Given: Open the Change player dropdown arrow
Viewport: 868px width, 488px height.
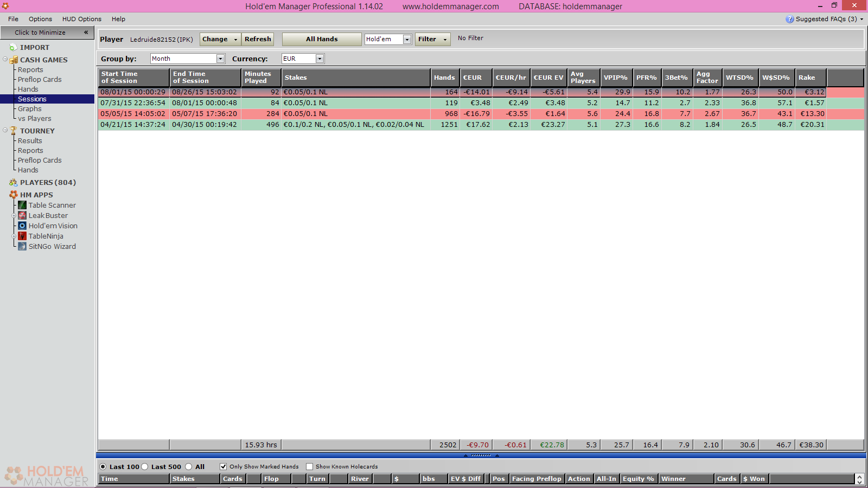Looking at the screenshot, I should (235, 40).
